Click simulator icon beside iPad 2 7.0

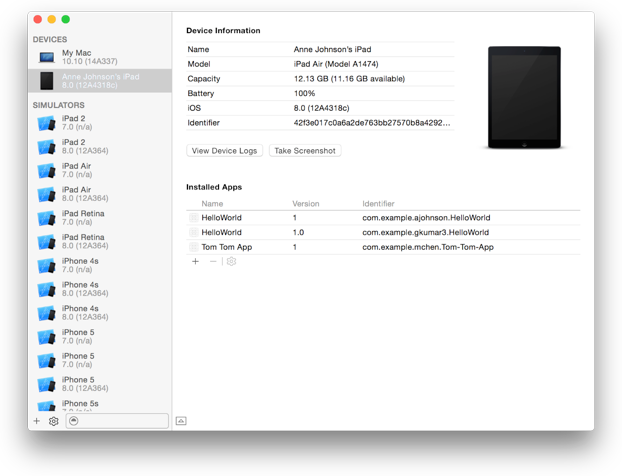tap(46, 123)
